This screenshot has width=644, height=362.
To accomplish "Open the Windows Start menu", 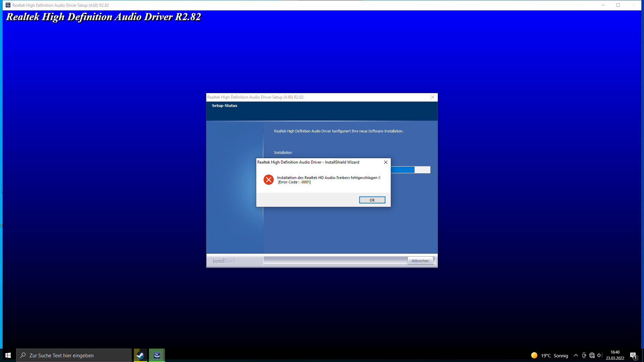I will [8, 355].
